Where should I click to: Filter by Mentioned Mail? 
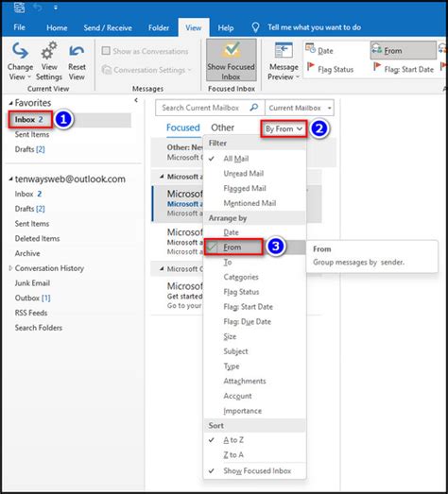[255, 203]
